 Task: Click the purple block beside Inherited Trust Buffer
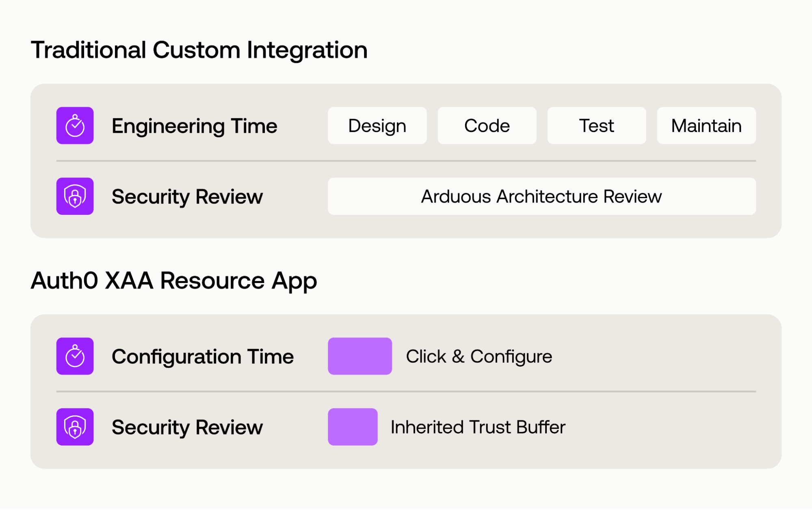(353, 427)
